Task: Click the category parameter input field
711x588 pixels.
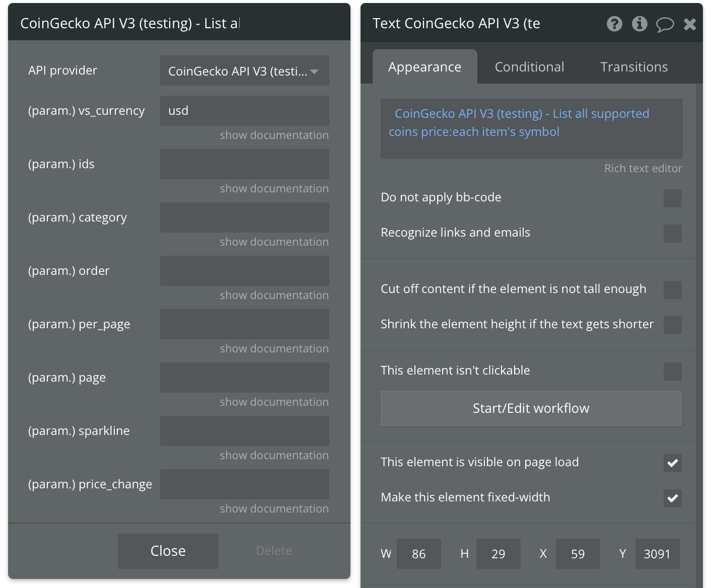Action: [x=245, y=217]
